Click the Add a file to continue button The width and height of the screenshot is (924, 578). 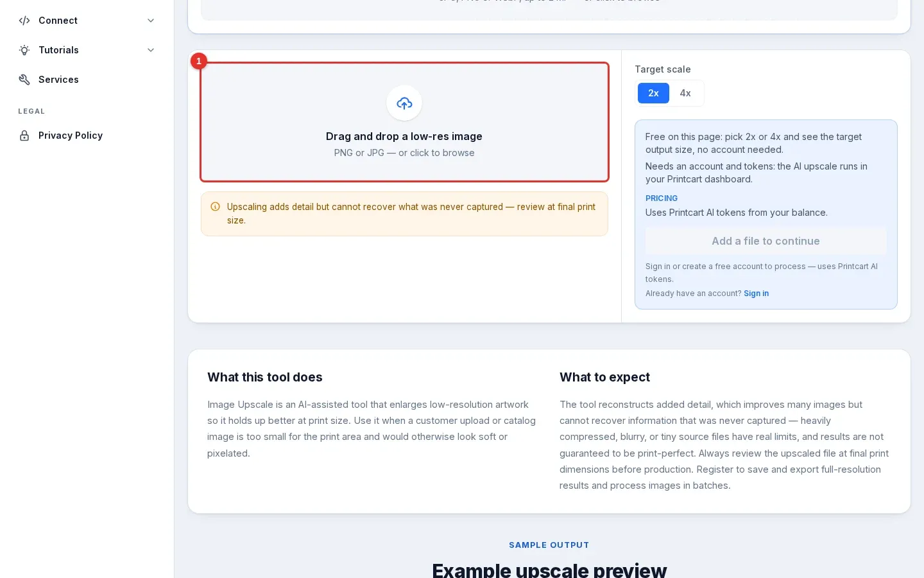[x=766, y=241]
